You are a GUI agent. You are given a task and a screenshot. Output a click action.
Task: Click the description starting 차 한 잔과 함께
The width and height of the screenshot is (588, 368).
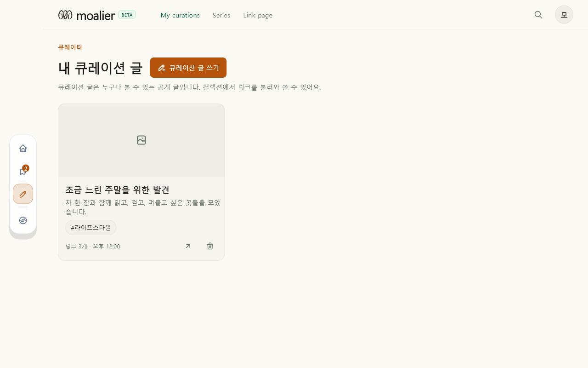(143, 207)
